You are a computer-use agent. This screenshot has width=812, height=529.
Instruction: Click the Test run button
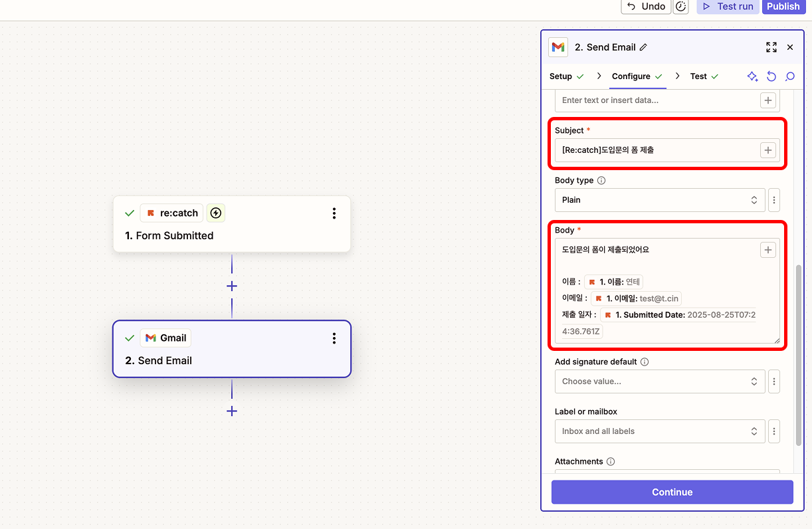(728, 7)
